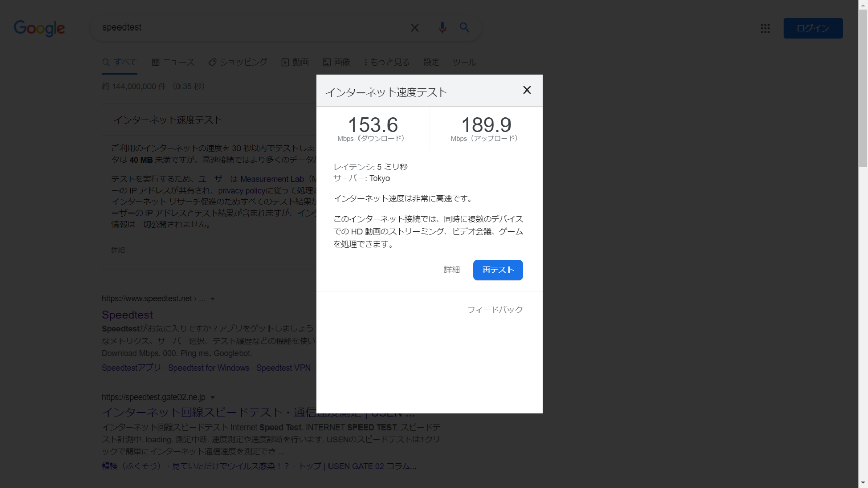This screenshot has width=868, height=488.
Task: Click the scrollbar down arrow
Action: click(x=863, y=483)
